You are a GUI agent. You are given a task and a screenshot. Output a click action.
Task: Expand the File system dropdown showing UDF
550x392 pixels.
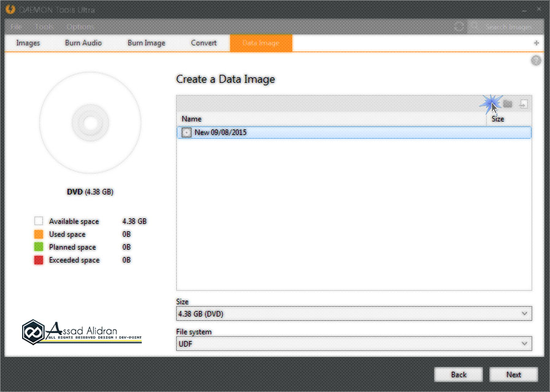point(354,344)
